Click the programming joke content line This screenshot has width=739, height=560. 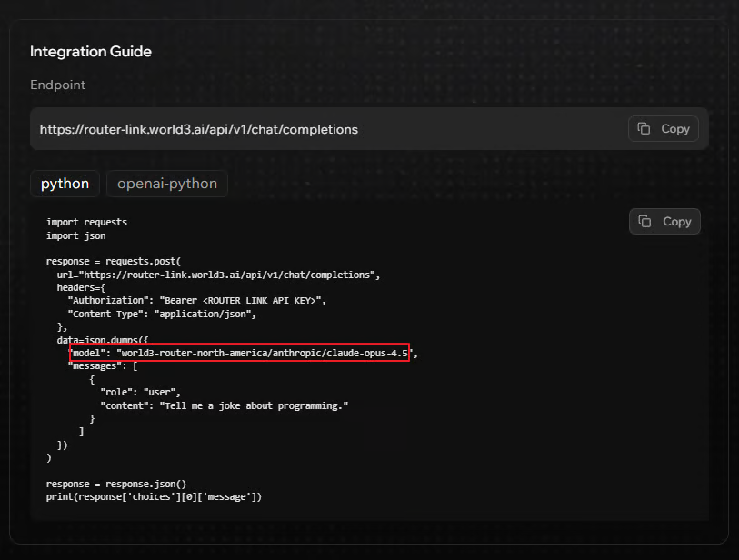coord(225,405)
